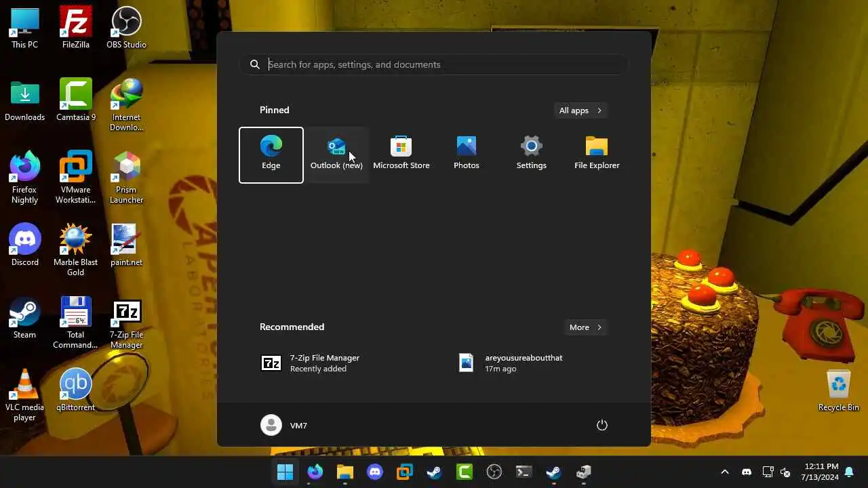The height and width of the screenshot is (488, 868).
Task: Select Prism Launcher desktop shortcut
Action: click(x=126, y=178)
